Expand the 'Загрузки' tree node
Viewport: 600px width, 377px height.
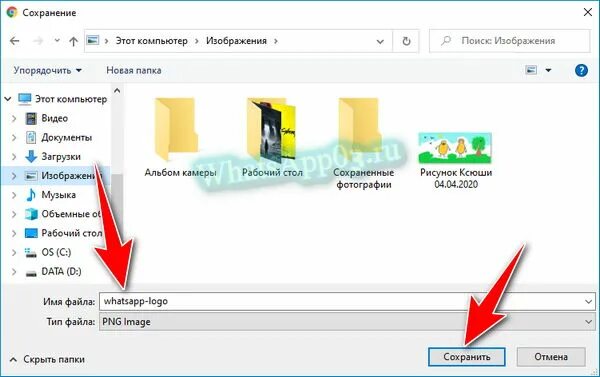[x=14, y=157]
